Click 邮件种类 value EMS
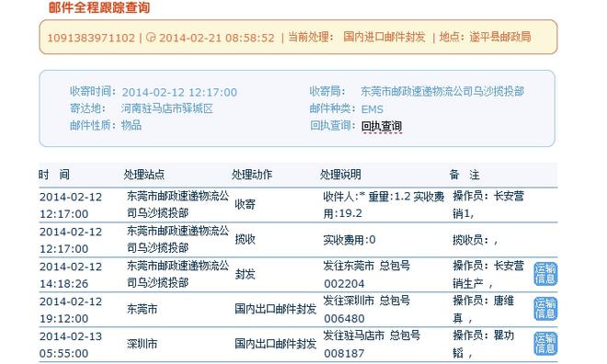The width and height of the screenshot is (607, 364). 372,109
